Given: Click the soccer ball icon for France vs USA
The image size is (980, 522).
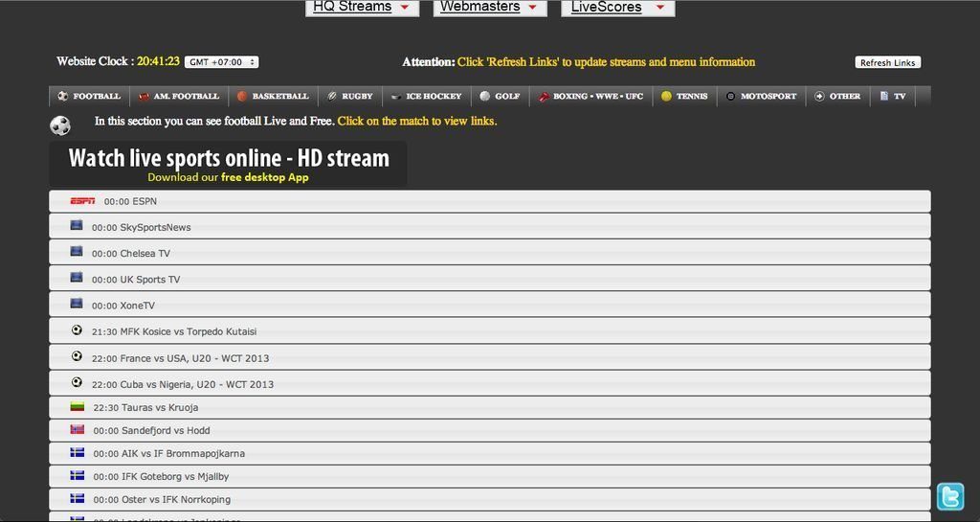Looking at the screenshot, I should coord(77,355).
